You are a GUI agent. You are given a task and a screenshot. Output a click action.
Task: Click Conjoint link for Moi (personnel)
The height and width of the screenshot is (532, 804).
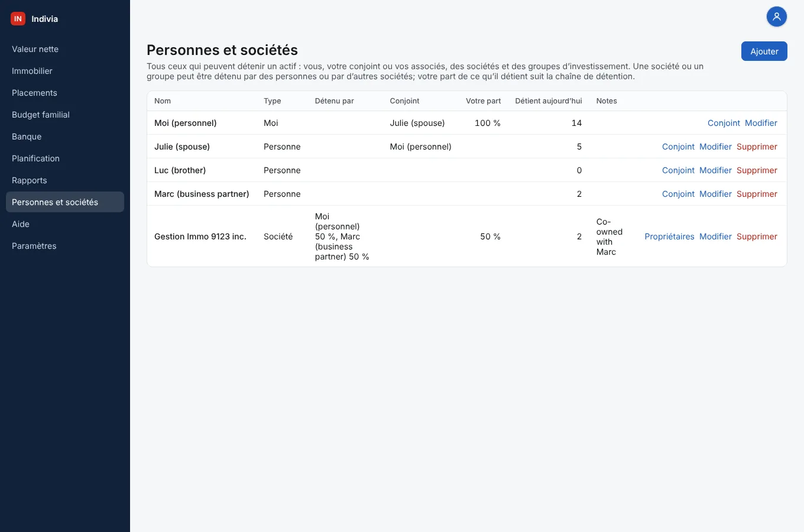pyautogui.click(x=724, y=123)
